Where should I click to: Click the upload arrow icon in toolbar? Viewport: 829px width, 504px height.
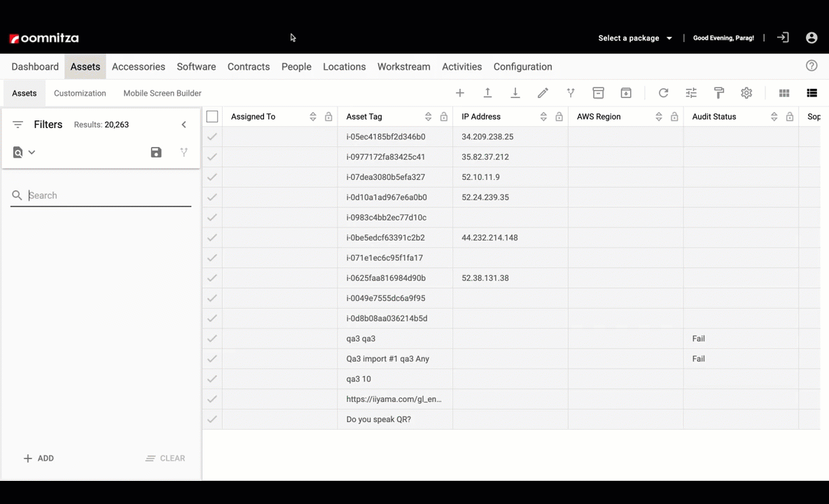[487, 93]
